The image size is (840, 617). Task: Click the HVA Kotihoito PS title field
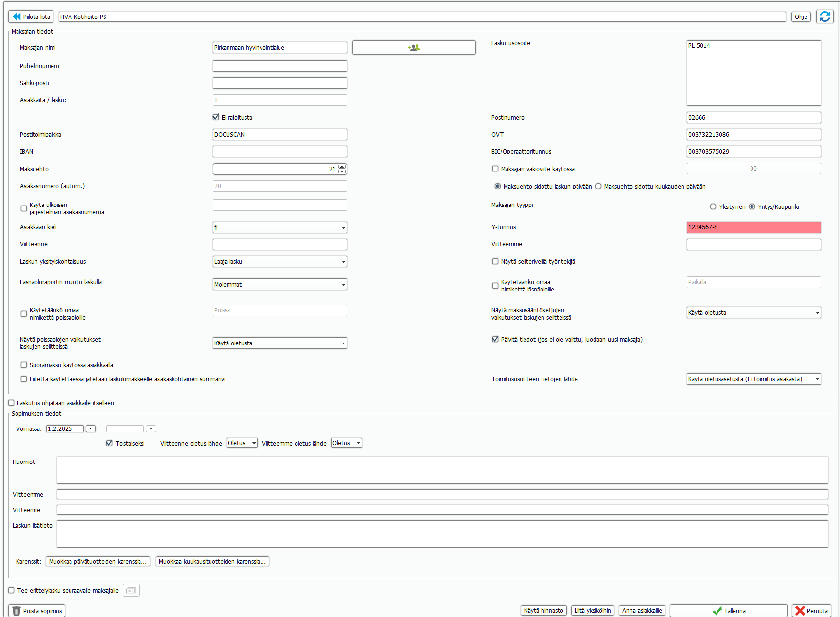(422, 17)
